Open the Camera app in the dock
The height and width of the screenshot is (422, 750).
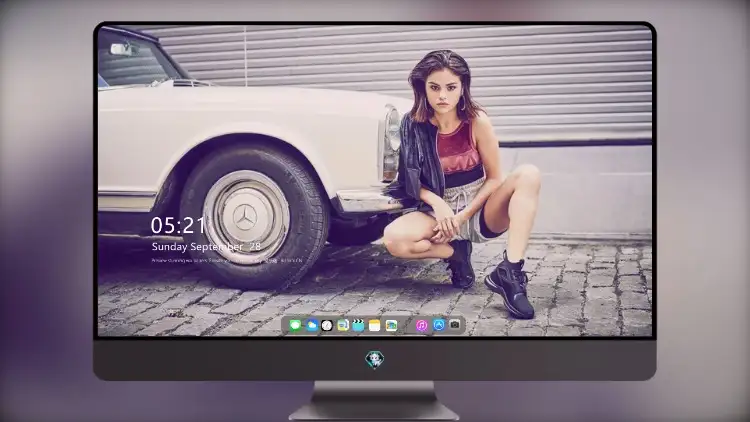[454, 325]
